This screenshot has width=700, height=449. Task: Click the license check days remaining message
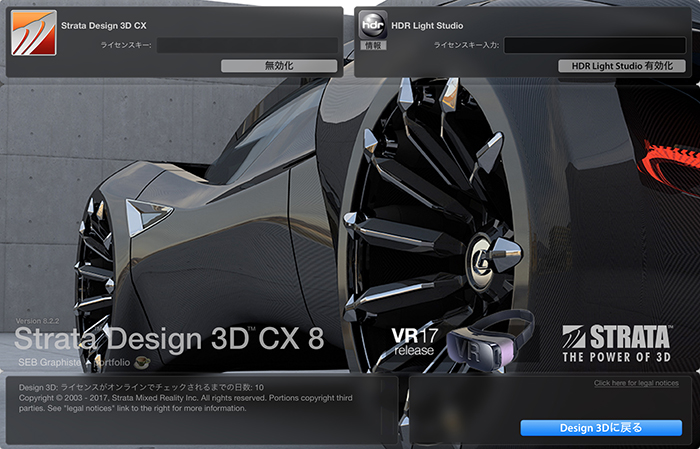(x=141, y=387)
